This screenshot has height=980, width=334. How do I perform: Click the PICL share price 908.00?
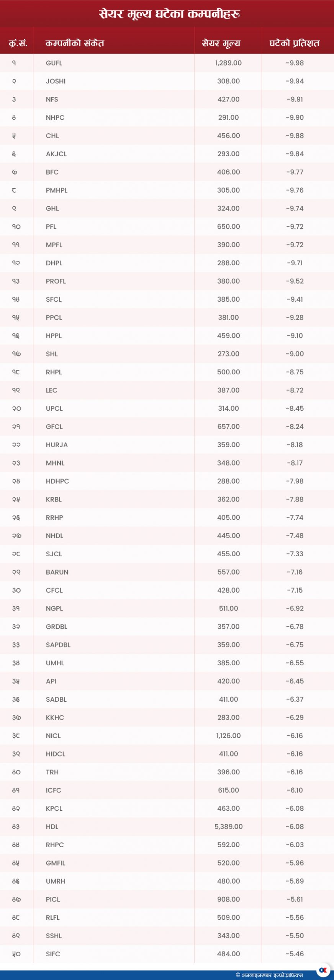(229, 899)
